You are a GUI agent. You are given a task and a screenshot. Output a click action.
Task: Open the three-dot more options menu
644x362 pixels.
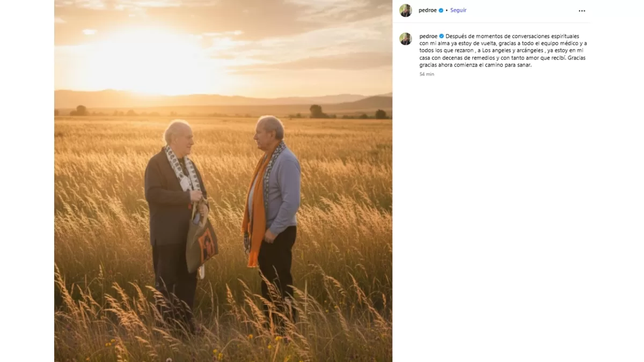[x=582, y=11]
